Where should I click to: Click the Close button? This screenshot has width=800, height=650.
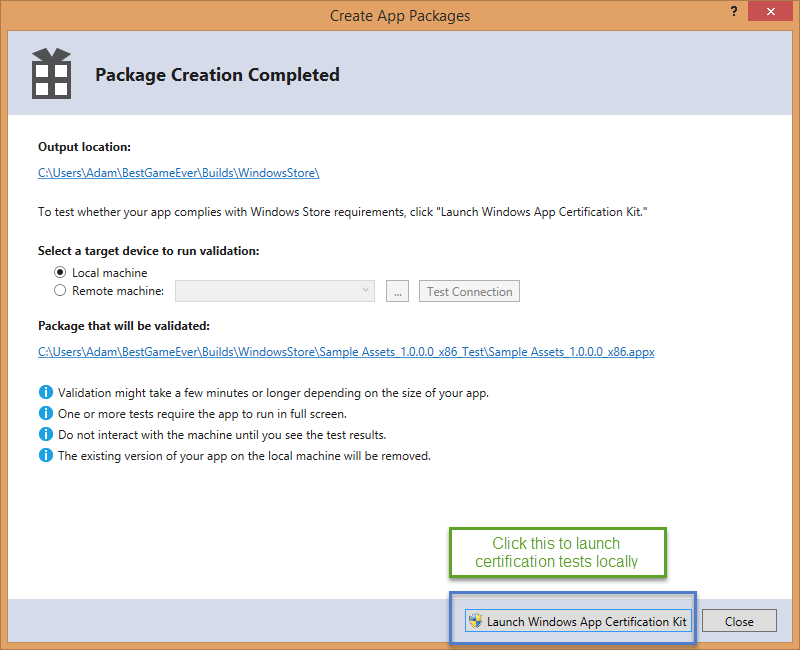(739, 621)
